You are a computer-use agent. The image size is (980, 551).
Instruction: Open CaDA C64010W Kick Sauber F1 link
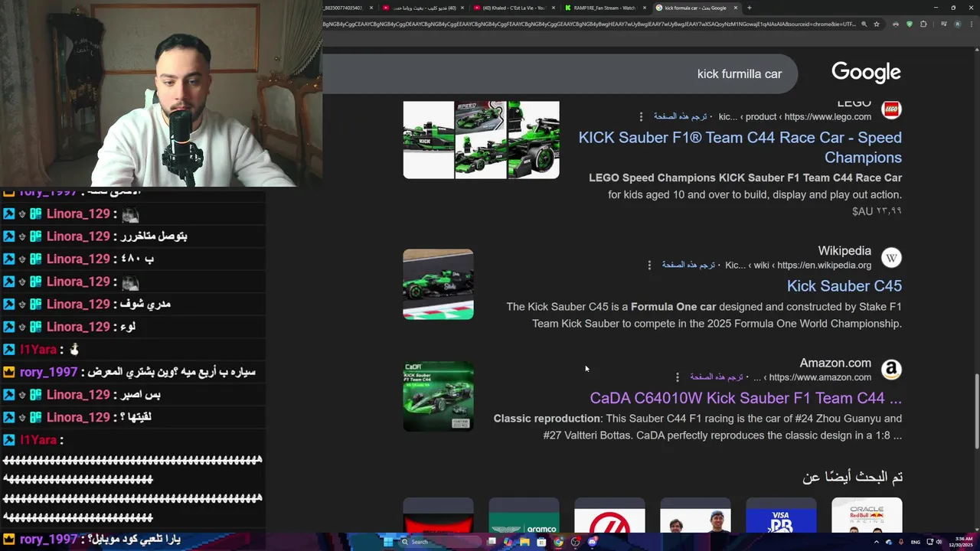coord(746,398)
